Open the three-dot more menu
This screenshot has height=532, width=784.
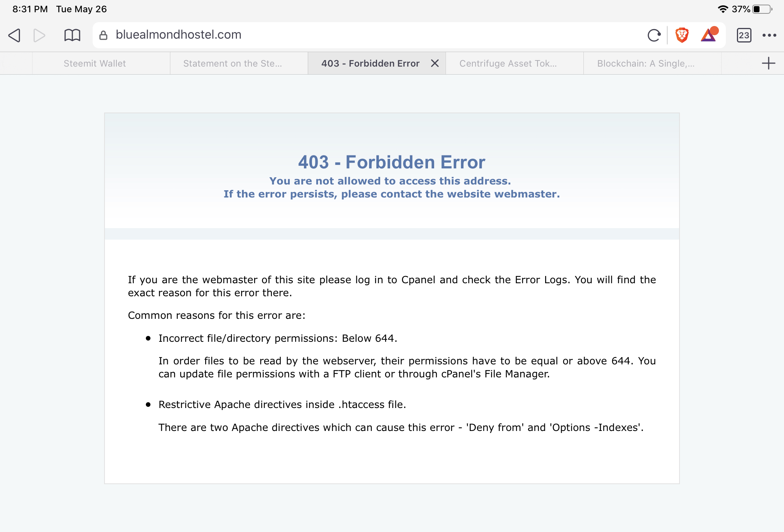[x=769, y=35]
